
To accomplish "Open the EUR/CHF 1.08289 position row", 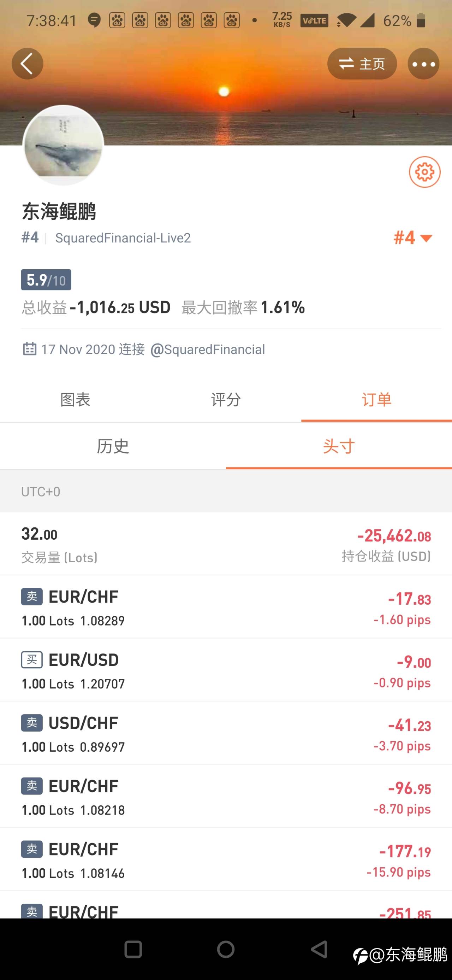I will point(226,607).
